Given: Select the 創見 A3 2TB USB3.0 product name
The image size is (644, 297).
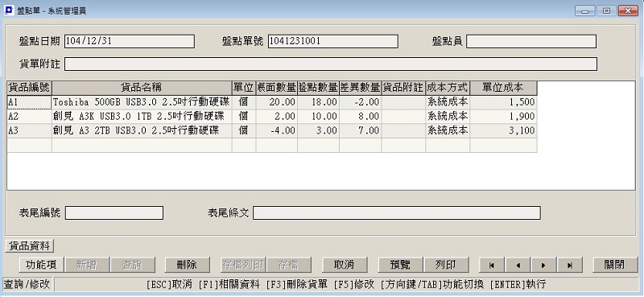Looking at the screenshot, I should (x=142, y=131).
